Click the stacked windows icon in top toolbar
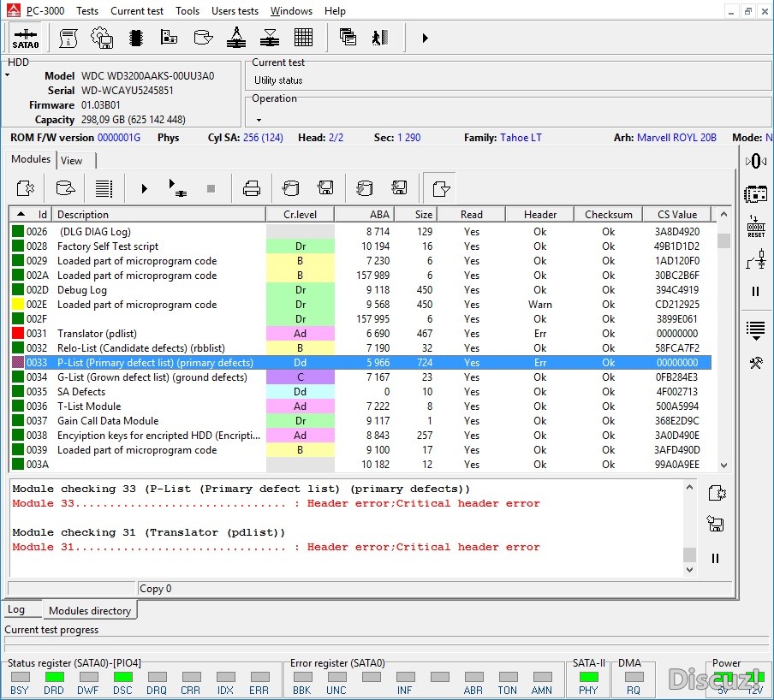Screen dimensions: 774x700 [x=348, y=38]
